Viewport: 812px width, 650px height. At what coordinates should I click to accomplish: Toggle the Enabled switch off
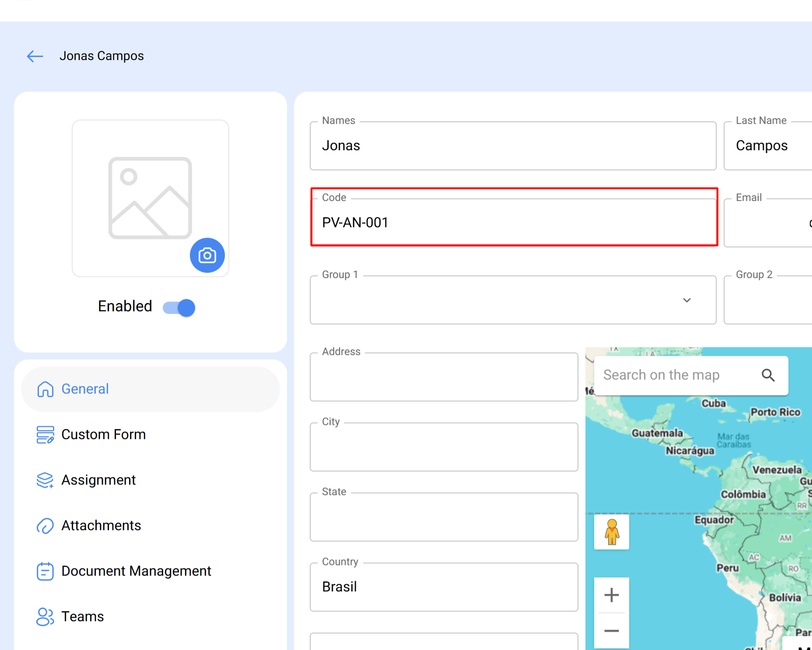[x=179, y=307]
